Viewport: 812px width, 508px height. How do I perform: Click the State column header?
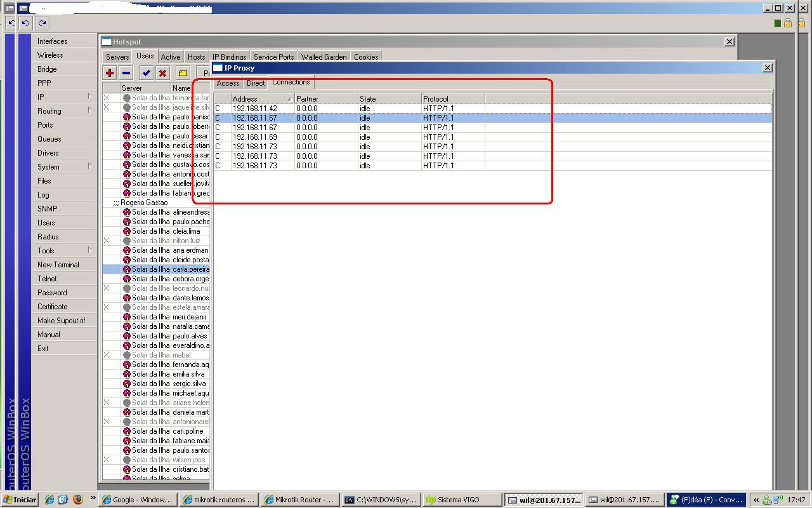tap(390, 98)
